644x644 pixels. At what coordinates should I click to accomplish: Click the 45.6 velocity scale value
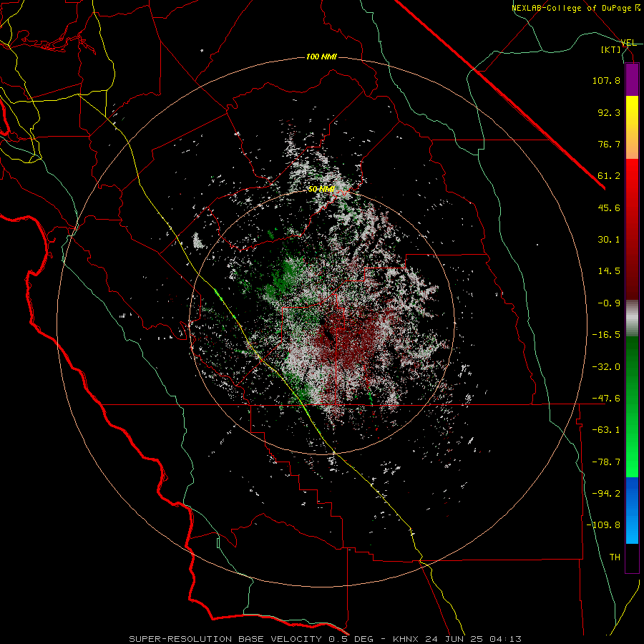click(609, 208)
